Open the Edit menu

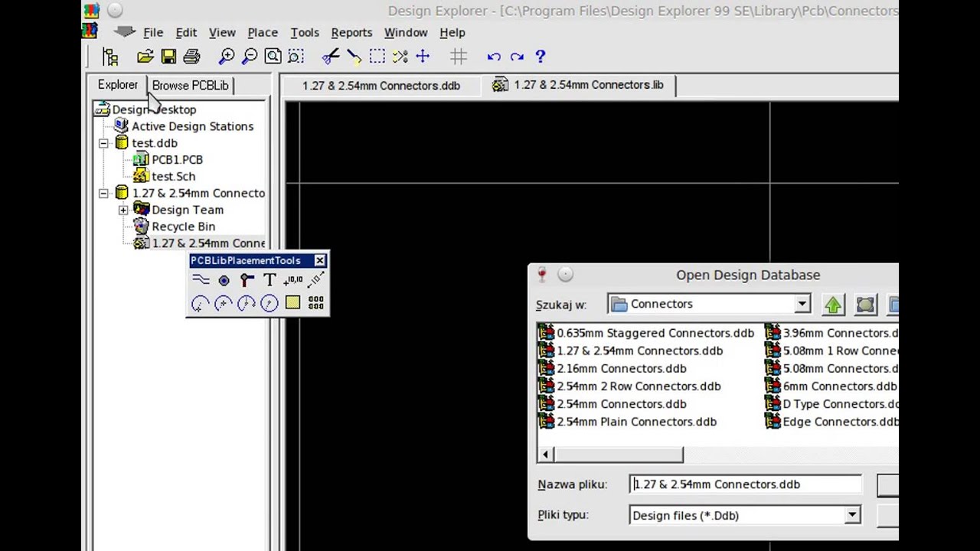186,32
